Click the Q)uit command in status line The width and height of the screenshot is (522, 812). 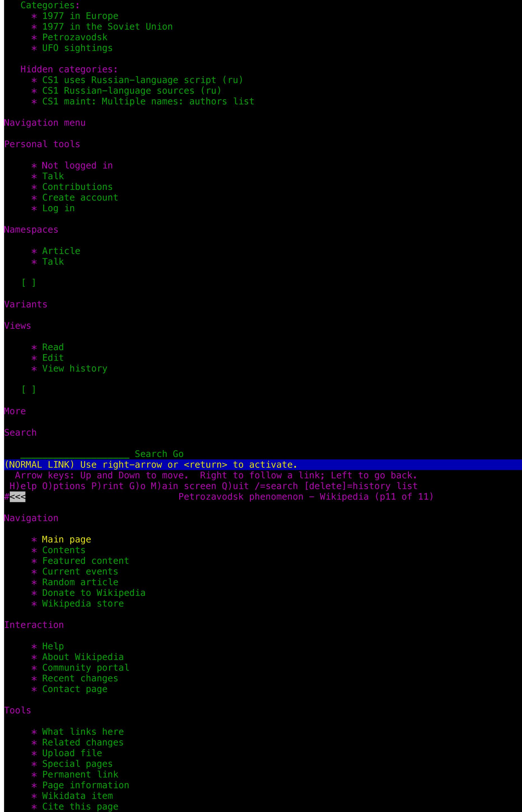(236, 486)
